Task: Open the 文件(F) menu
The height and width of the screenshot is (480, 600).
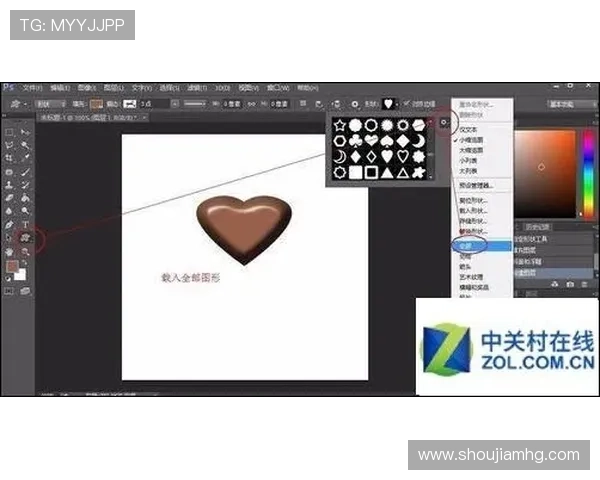Action: point(32,88)
